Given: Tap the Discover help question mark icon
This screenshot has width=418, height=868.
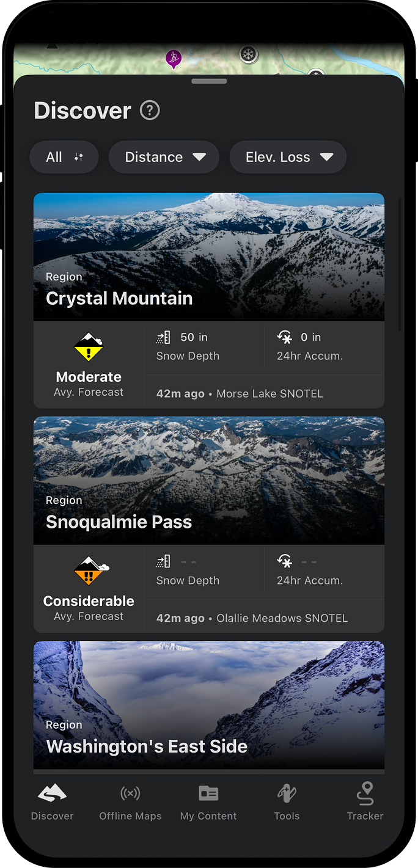Looking at the screenshot, I should [x=150, y=111].
